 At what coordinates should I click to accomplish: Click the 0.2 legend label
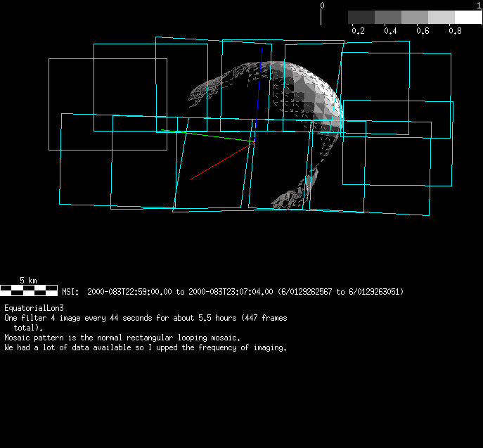(357, 31)
